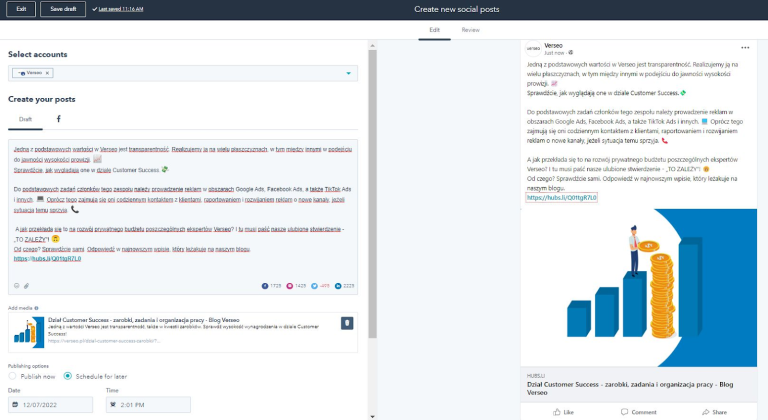Click the link preview URL verseo.pl text
Image resolution: width=768 pixels, height=420 pixels.
[x=104, y=341]
